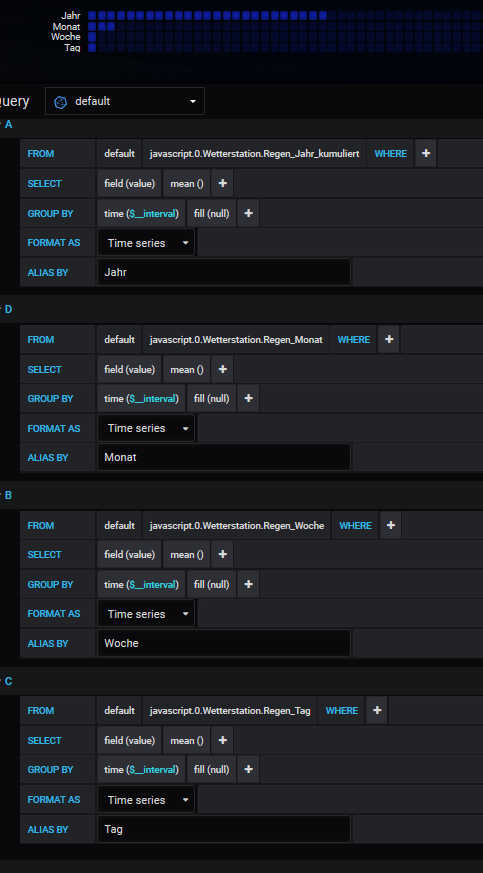Add GROUP BY plus in query A
Image resolution: width=483 pixels, height=873 pixels.
248,213
